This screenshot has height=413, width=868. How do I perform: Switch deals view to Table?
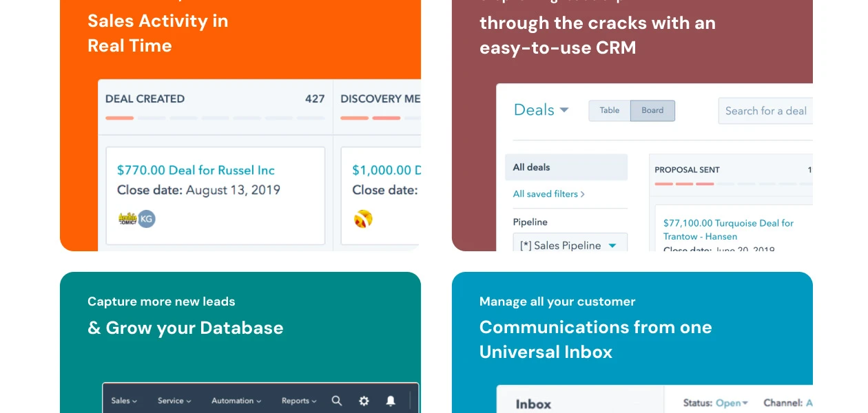(x=609, y=111)
